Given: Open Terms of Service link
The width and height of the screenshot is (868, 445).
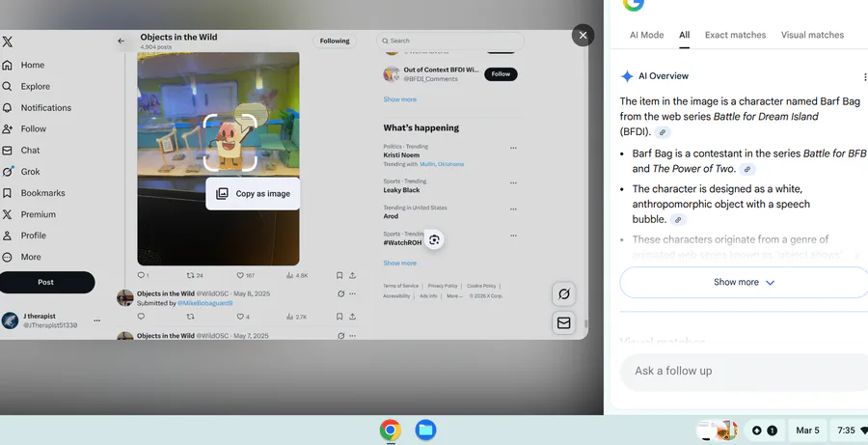Looking at the screenshot, I should pyautogui.click(x=401, y=286).
